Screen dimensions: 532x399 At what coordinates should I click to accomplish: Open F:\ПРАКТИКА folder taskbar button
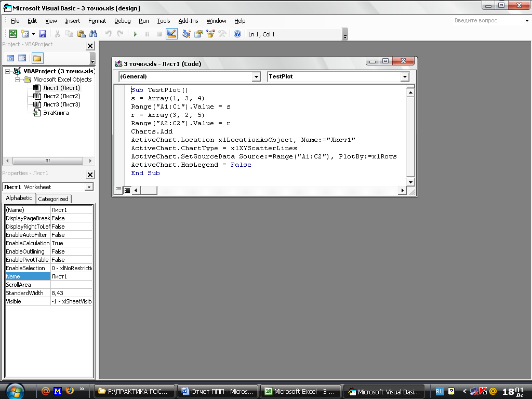[134, 392]
